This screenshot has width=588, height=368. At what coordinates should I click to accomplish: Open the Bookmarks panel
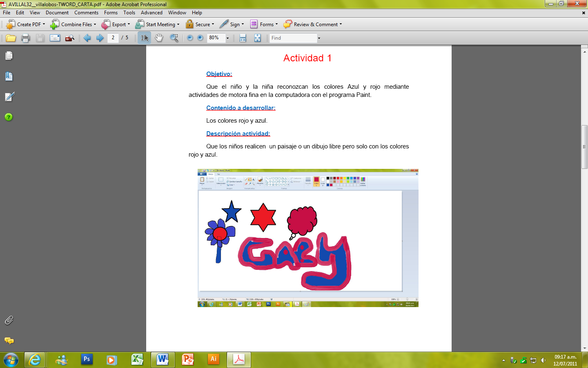pyautogui.click(x=9, y=76)
